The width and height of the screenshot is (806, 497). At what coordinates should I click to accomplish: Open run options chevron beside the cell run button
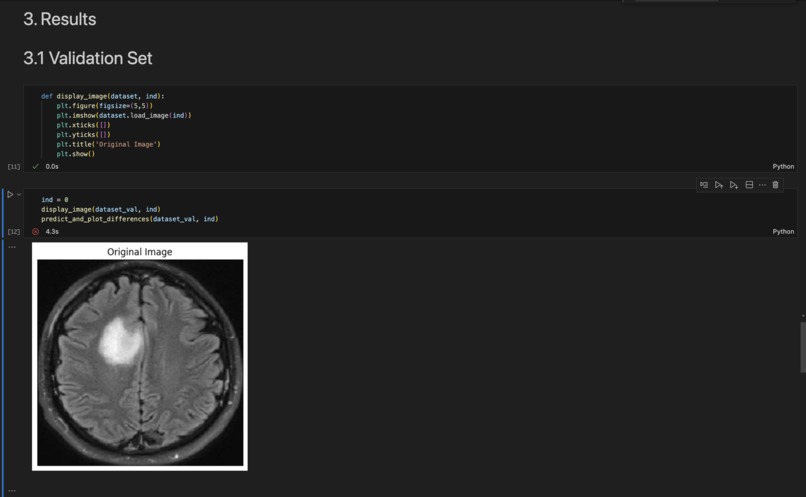(19, 195)
